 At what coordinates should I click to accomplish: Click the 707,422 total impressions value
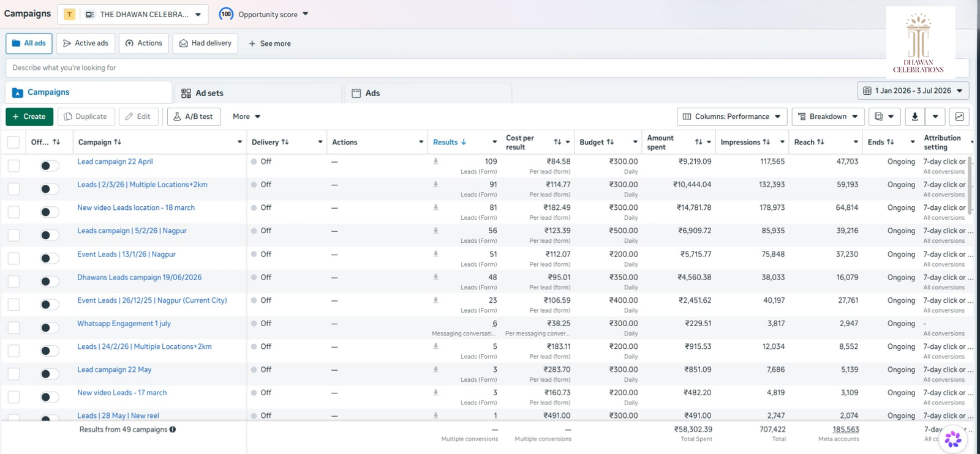(772, 430)
